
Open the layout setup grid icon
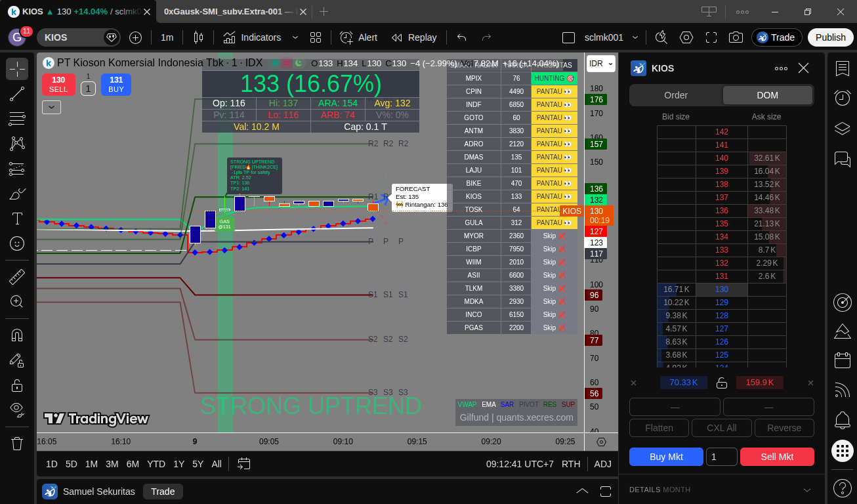pyautogui.click(x=316, y=37)
